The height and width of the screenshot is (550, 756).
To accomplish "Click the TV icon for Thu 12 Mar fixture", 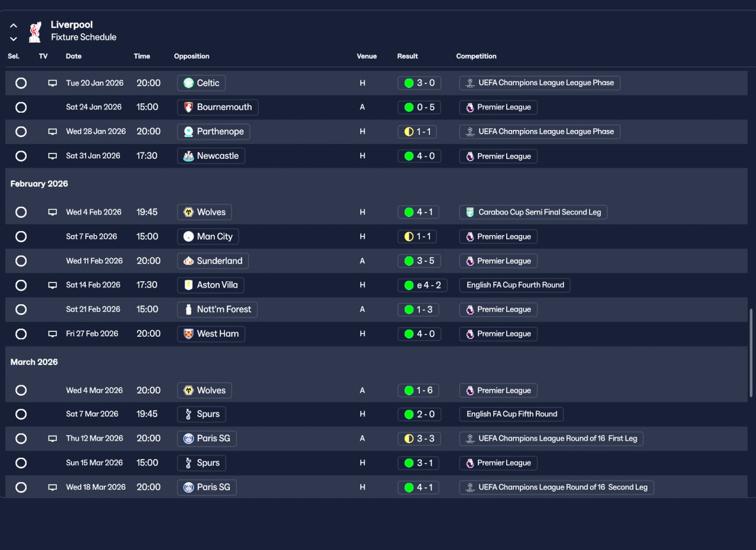I will coord(53,438).
